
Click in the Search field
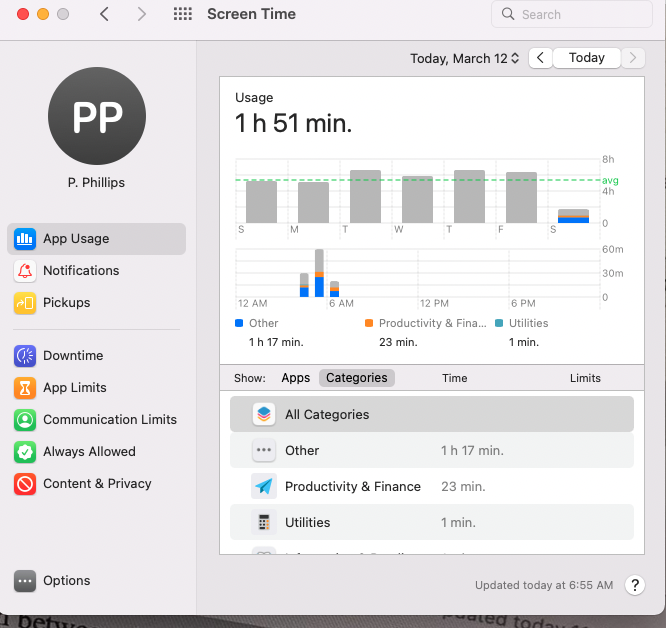pos(572,14)
